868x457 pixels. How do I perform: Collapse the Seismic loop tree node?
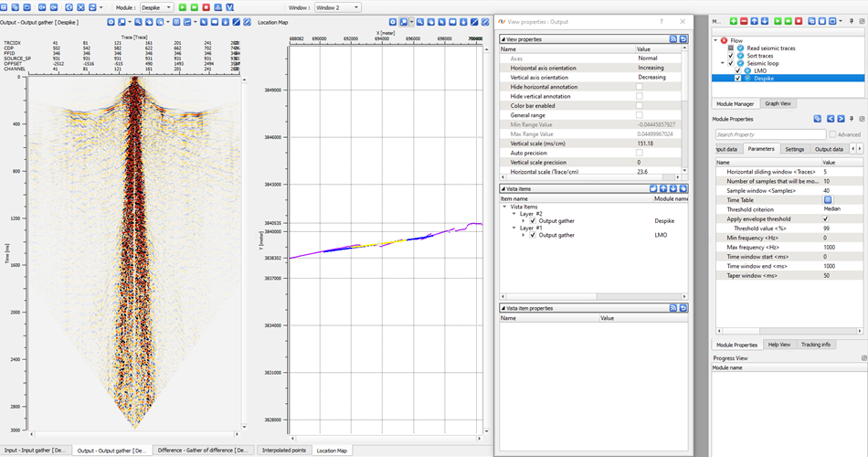[723, 63]
